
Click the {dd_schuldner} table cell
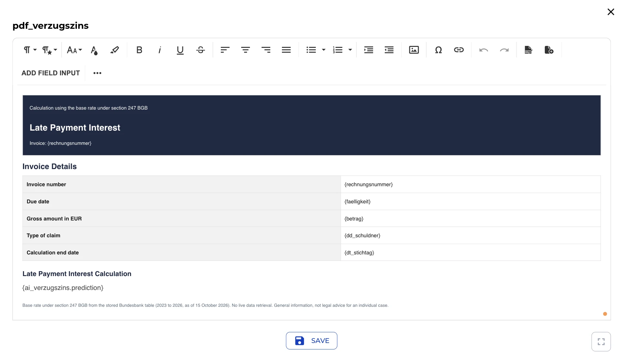(x=470, y=235)
